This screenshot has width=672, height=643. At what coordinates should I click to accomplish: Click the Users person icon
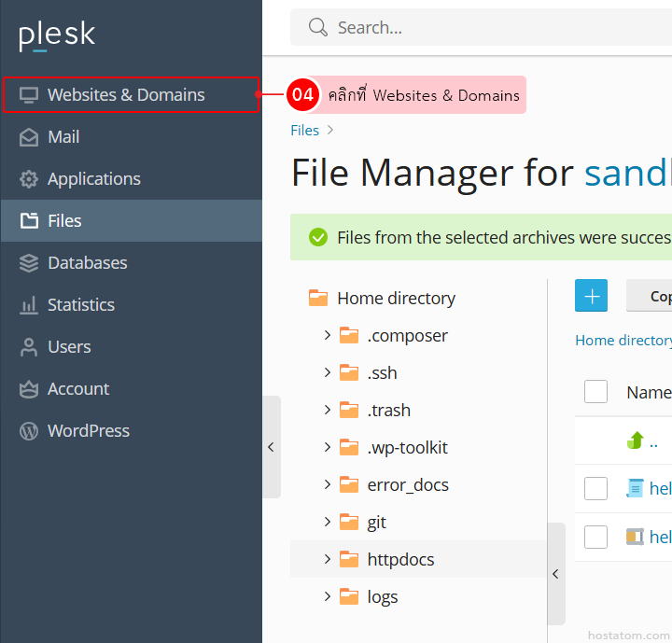[x=29, y=347]
